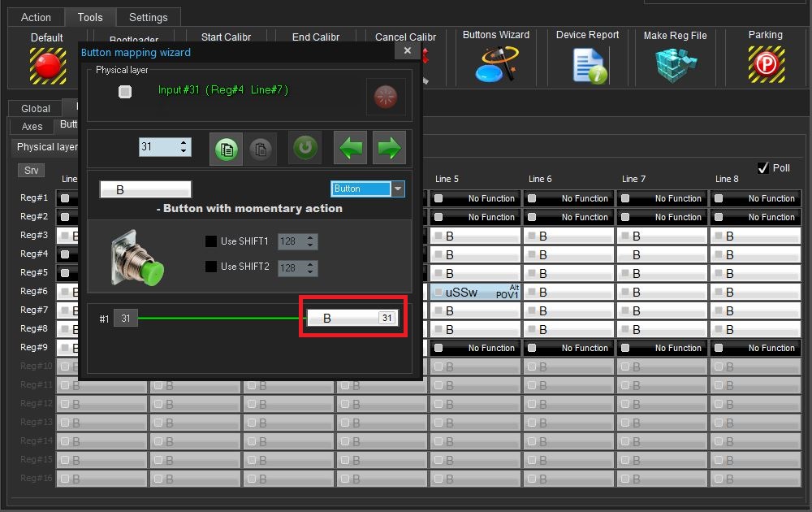This screenshot has width=812, height=512.
Task: Click the red Default button icon
Action: tap(48, 66)
